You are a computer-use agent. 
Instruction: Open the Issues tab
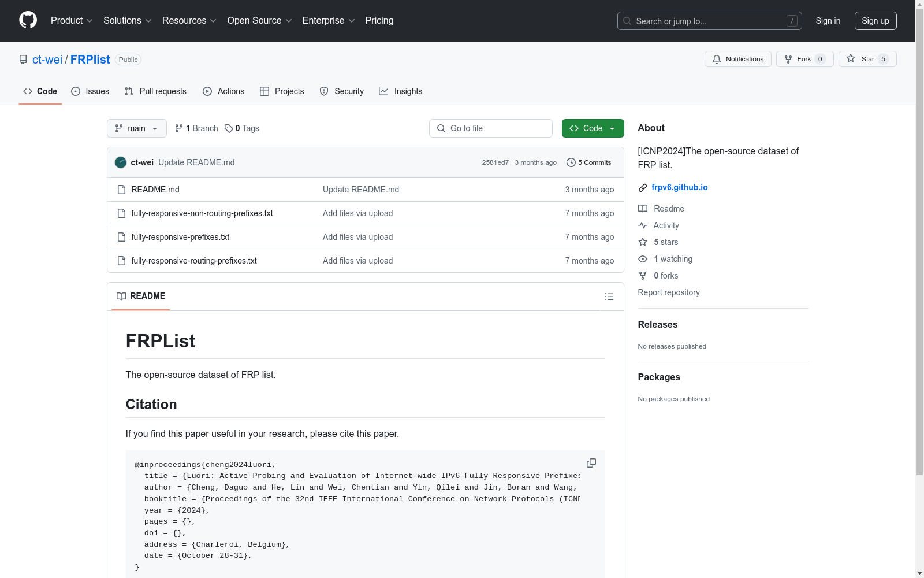[x=90, y=91]
